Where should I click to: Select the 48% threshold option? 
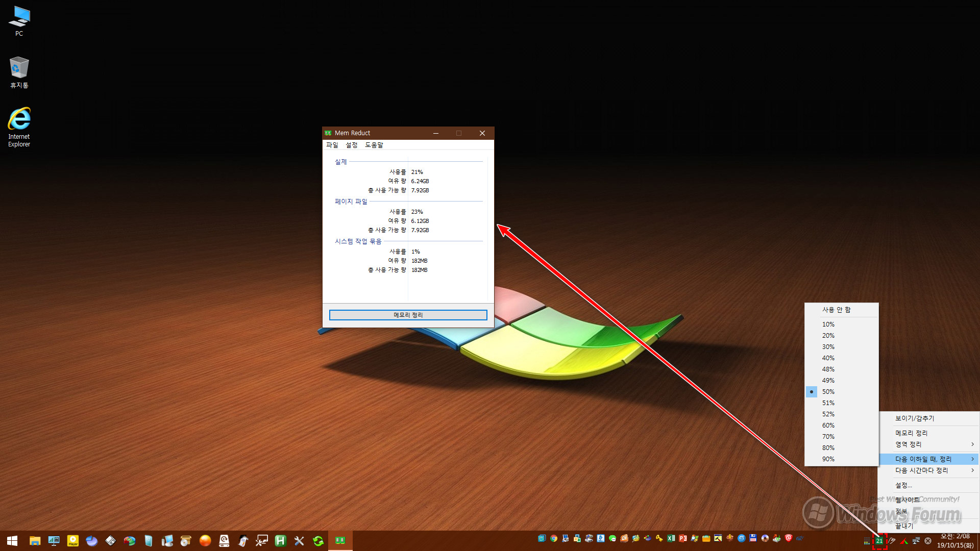point(842,369)
